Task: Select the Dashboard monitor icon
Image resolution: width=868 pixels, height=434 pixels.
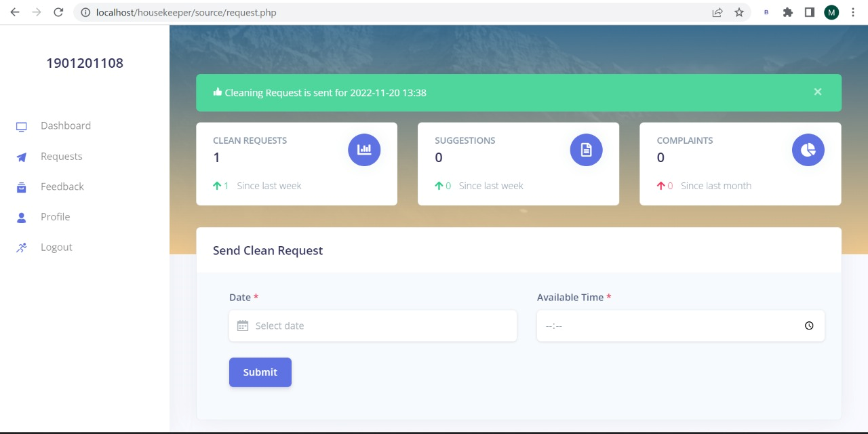Action: [21, 125]
